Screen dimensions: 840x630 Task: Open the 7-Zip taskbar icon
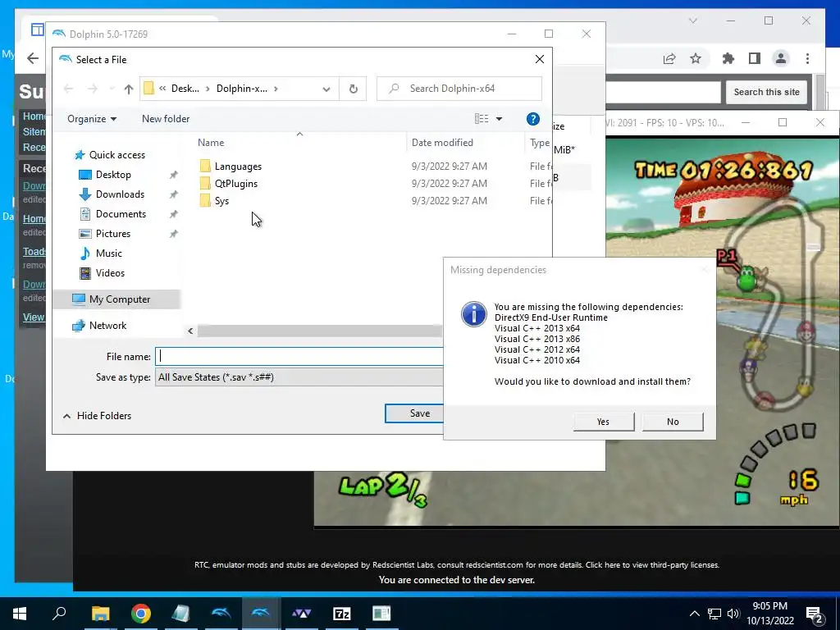coord(342,614)
